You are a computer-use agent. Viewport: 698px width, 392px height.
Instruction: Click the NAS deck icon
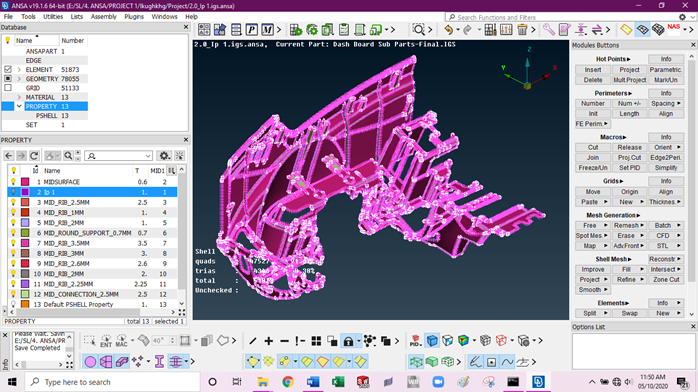[x=674, y=29]
